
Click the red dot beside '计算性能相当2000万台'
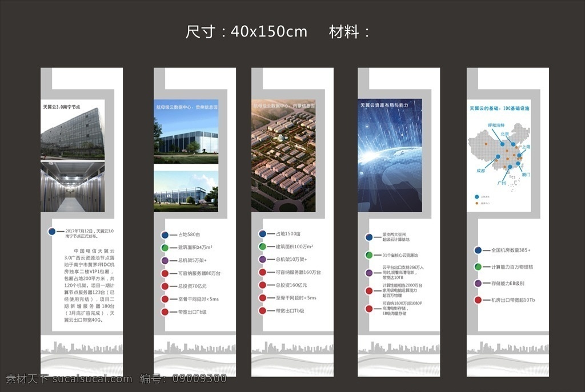[x=368, y=290]
